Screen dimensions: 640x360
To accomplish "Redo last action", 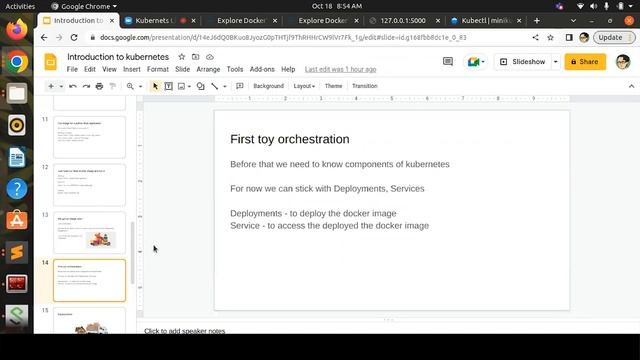I will click(x=86, y=86).
